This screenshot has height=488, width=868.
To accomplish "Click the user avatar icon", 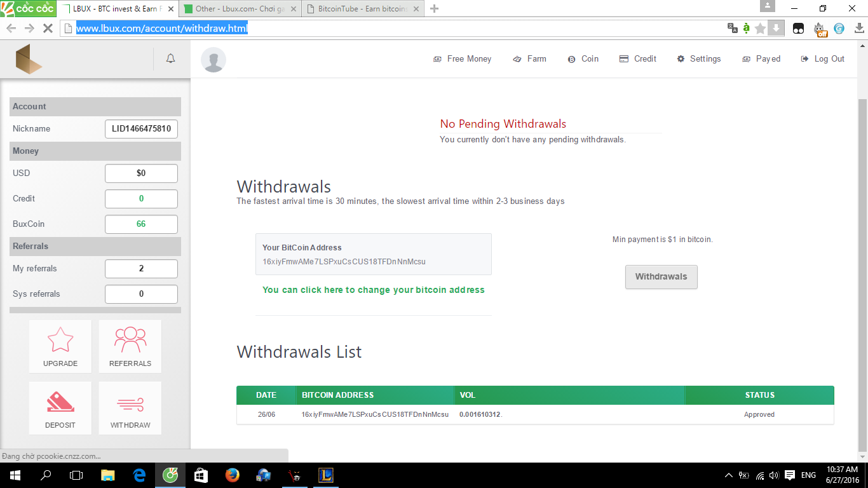I will (214, 60).
